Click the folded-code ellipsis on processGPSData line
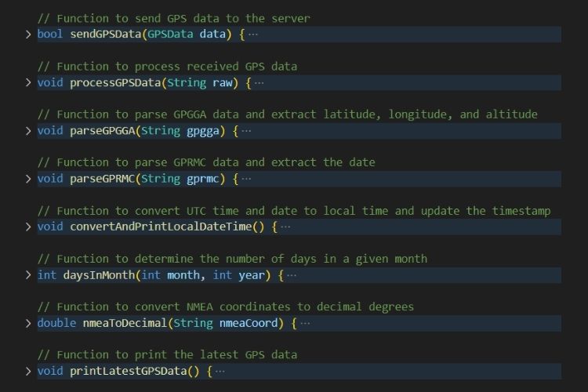 coord(259,82)
